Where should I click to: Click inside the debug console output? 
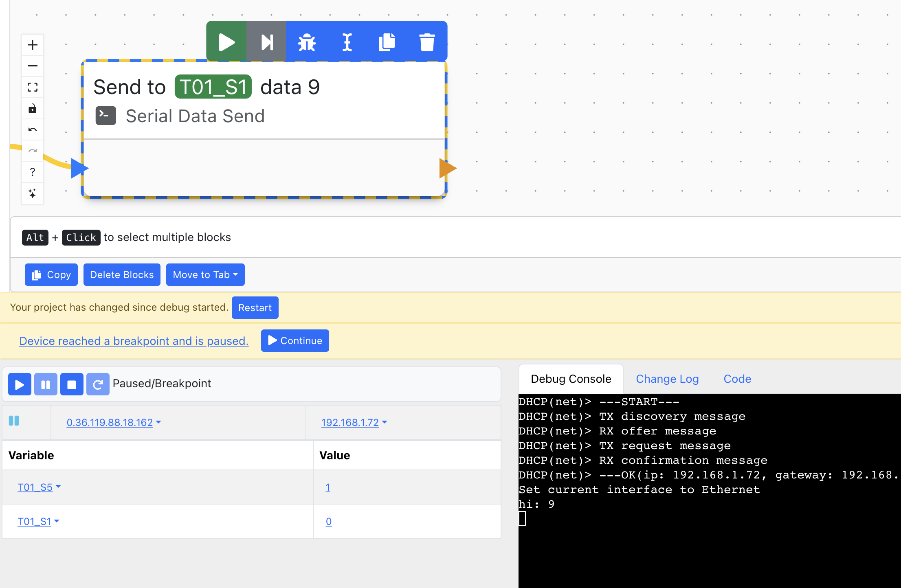[710, 490]
